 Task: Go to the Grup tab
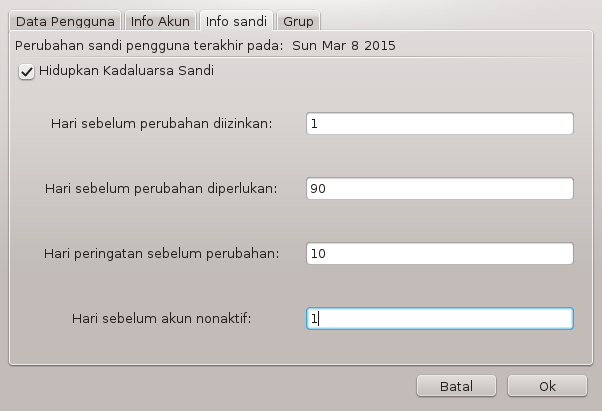point(298,21)
